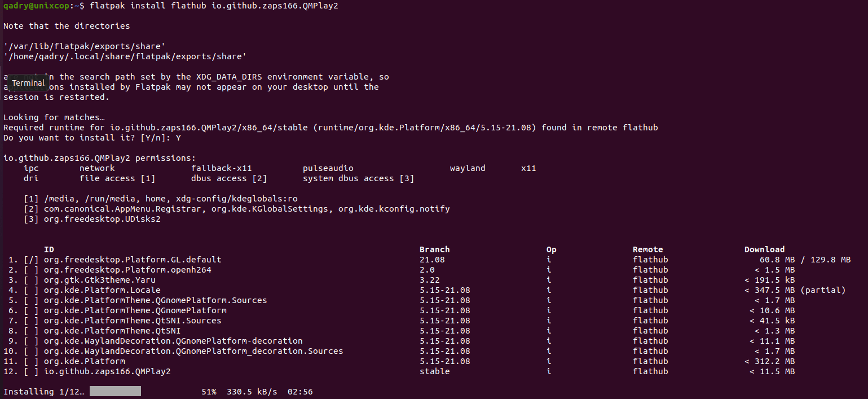Click the 'Remote' column header
The width and height of the screenshot is (868, 399).
tap(648, 249)
